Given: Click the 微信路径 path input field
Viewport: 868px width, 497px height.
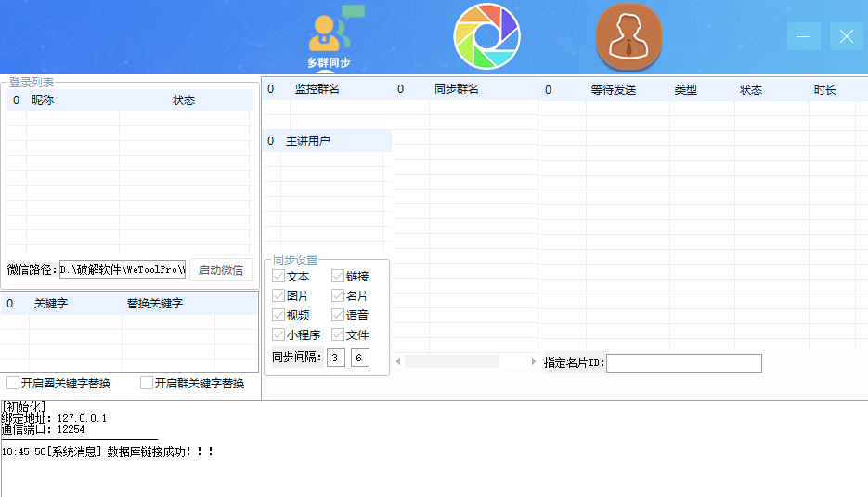Looking at the screenshot, I should [123, 269].
